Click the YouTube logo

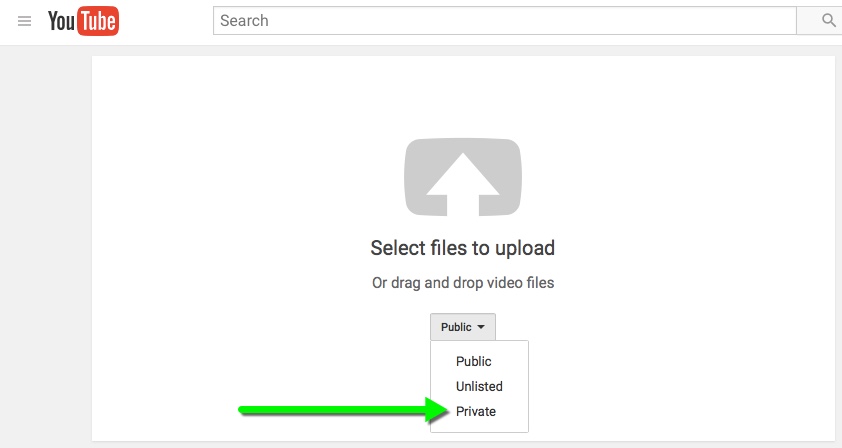(83, 21)
